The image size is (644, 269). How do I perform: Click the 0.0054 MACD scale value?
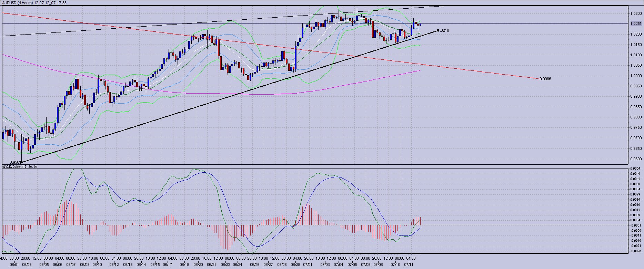click(x=636, y=169)
